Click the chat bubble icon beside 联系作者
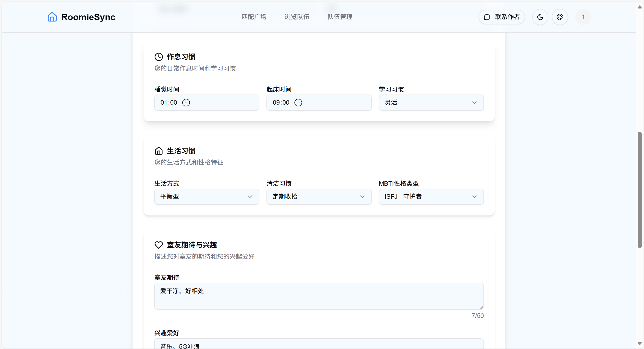This screenshot has height=349, width=644. (487, 17)
